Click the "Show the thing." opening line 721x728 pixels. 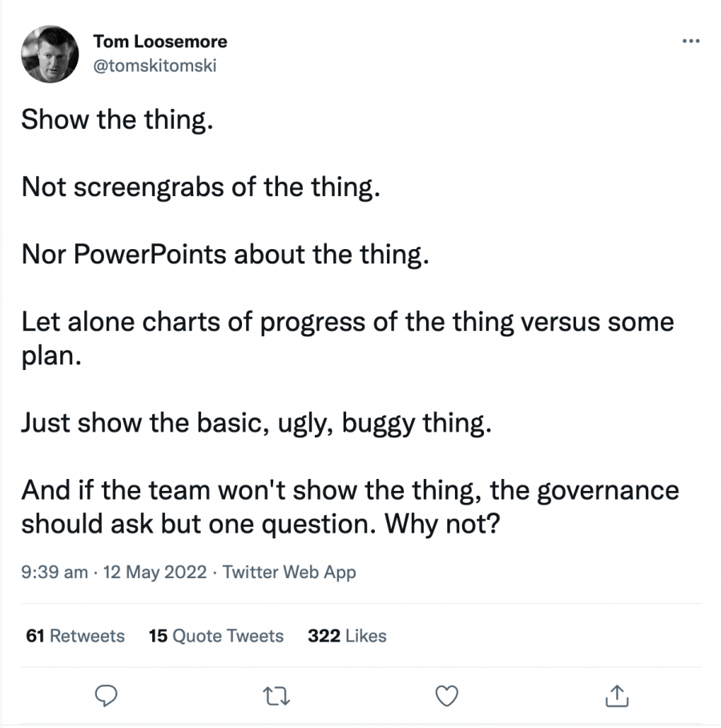tap(117, 119)
